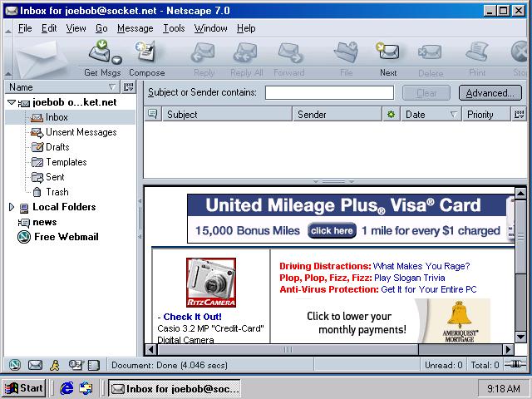The height and width of the screenshot is (399, 532).
Task: Collapse toolbar using menu bar grippy
Action: [8, 28]
